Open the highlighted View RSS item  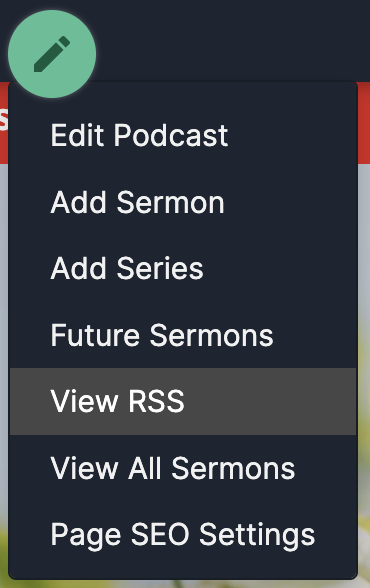click(183, 401)
